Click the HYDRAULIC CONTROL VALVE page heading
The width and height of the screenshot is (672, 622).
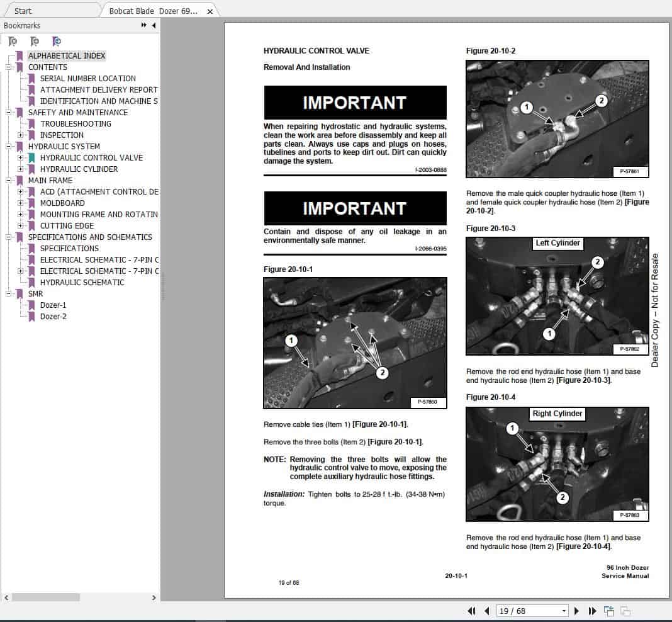pos(316,50)
